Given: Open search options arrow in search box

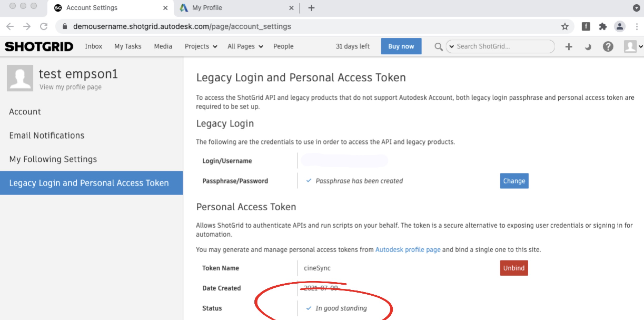Looking at the screenshot, I should click(452, 47).
